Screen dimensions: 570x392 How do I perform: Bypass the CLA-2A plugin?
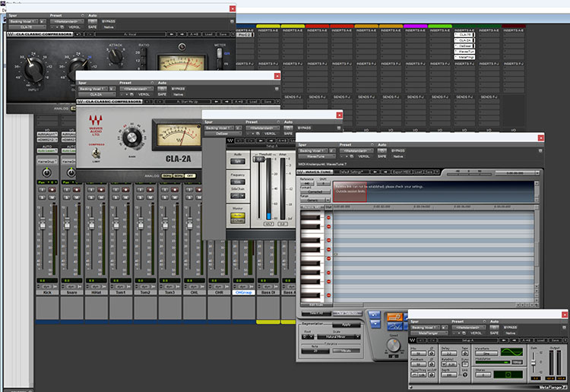[x=178, y=89]
